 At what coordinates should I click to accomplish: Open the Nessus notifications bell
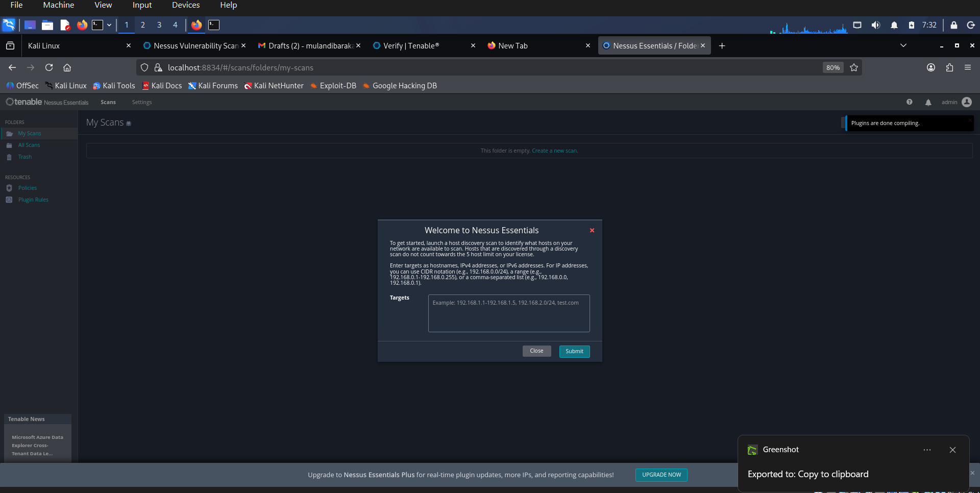(928, 103)
